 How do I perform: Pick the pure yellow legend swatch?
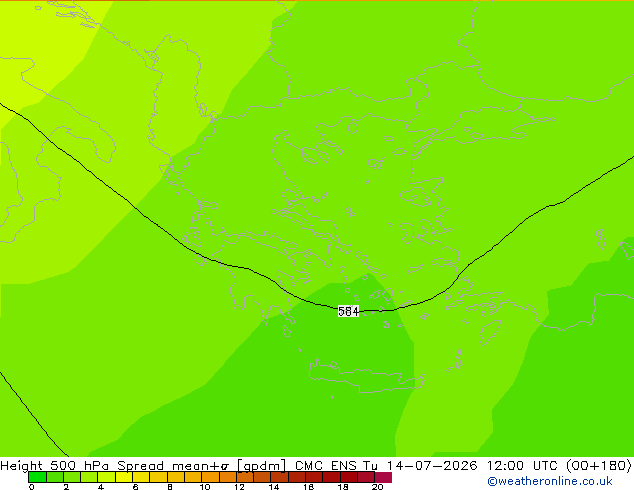click(124, 477)
